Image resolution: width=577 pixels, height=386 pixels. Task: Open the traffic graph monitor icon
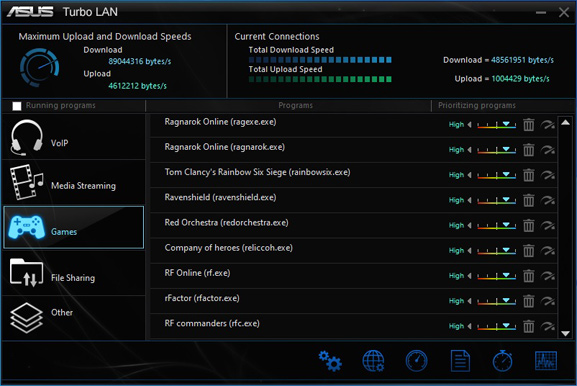[x=546, y=361]
